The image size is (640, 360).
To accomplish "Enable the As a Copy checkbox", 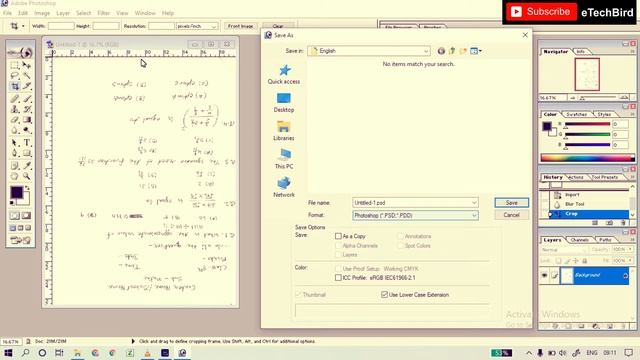I will 338,236.
